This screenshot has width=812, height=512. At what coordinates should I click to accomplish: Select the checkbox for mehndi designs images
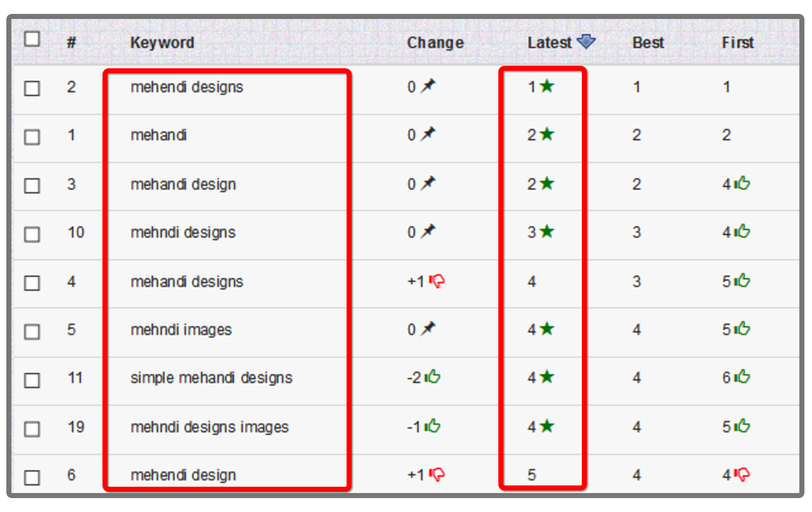click(x=32, y=429)
